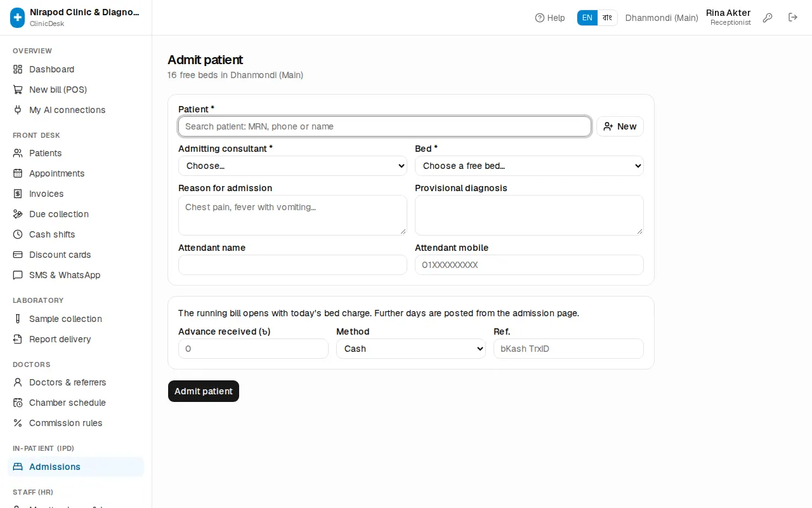Click the Commission rules percent icon
The width and height of the screenshot is (812, 508).
point(18,423)
